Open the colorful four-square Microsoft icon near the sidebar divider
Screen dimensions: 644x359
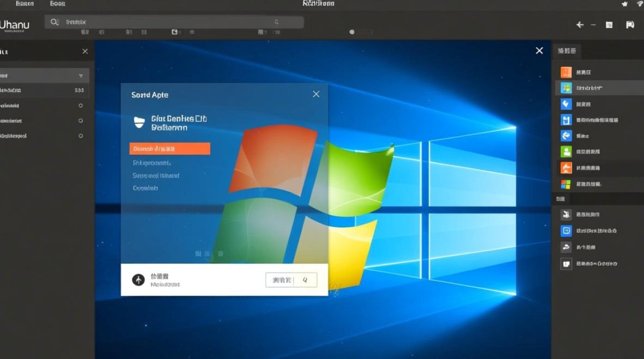[566, 184]
